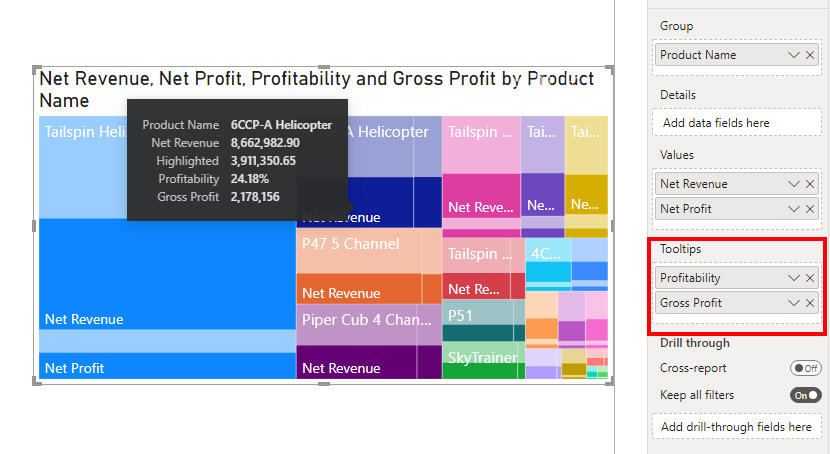Image resolution: width=830 pixels, height=454 pixels.
Task: Enable the Cross-report drill through toggle
Action: coord(805,368)
